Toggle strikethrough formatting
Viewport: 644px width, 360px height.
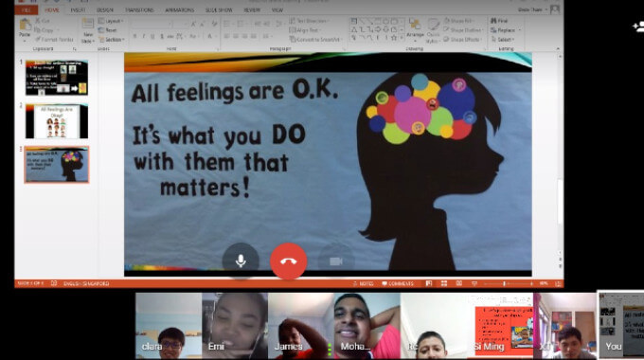[x=170, y=37]
